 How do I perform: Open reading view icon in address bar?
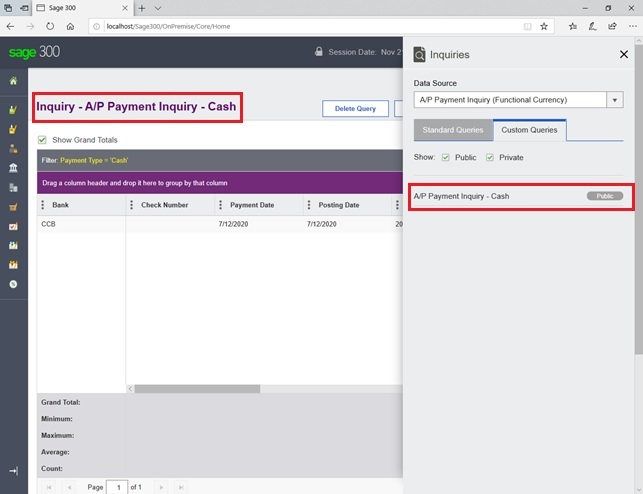[528, 26]
